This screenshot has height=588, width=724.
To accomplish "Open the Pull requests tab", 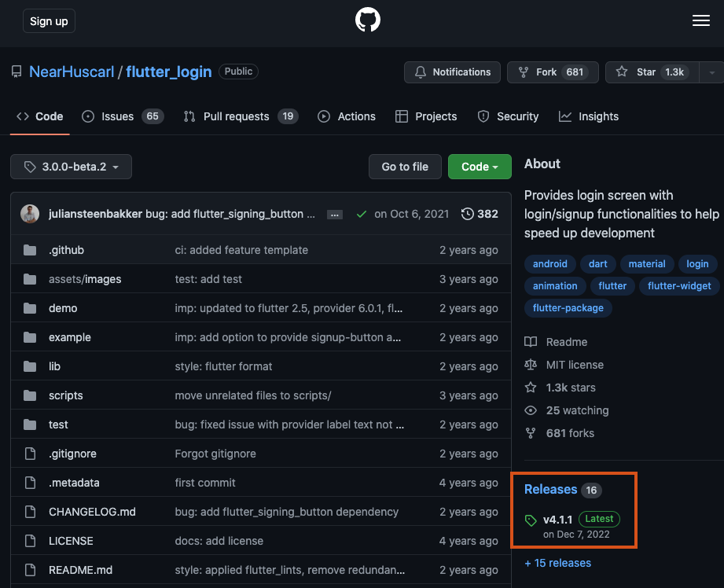I will 241,116.
